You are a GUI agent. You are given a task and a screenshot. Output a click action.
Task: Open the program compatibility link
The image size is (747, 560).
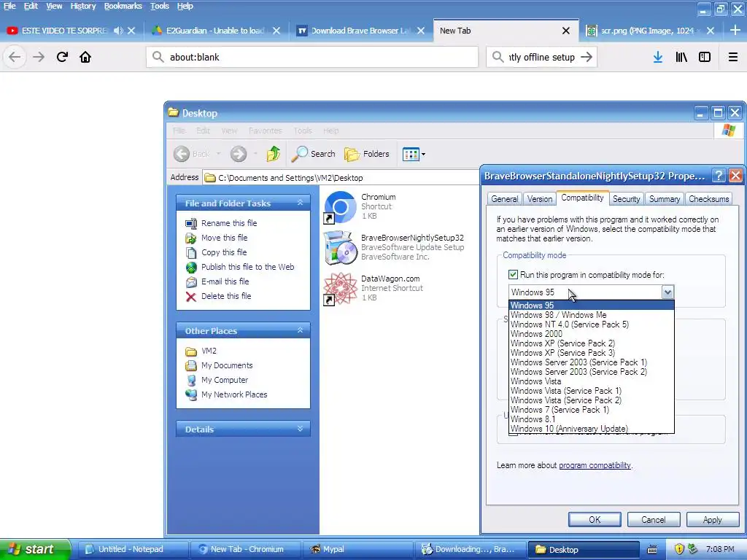(x=595, y=465)
